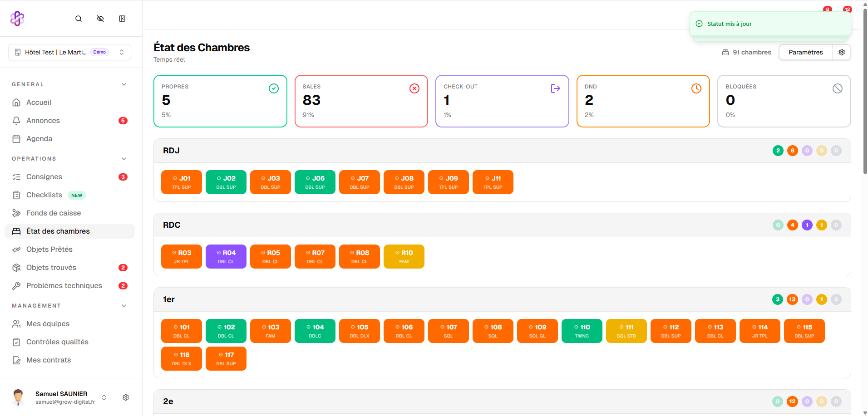Click the search magnifier icon in sidebar
The image size is (868, 416).
pos(79,19)
